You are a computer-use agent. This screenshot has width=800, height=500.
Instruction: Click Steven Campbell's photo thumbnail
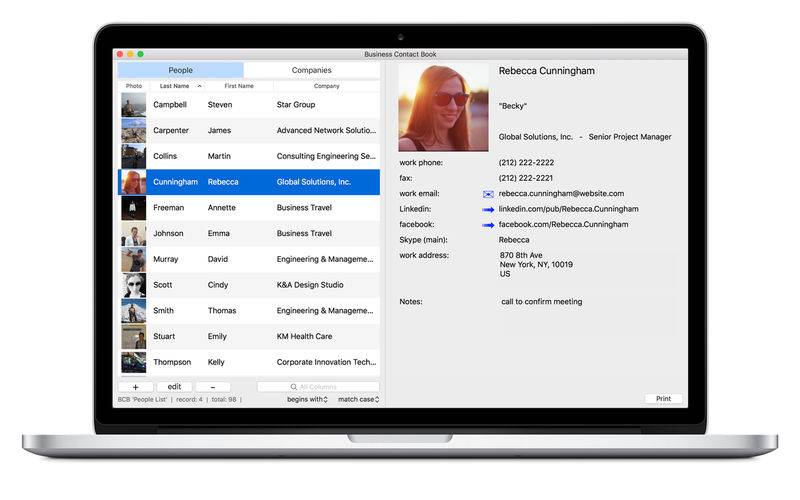[x=134, y=105]
